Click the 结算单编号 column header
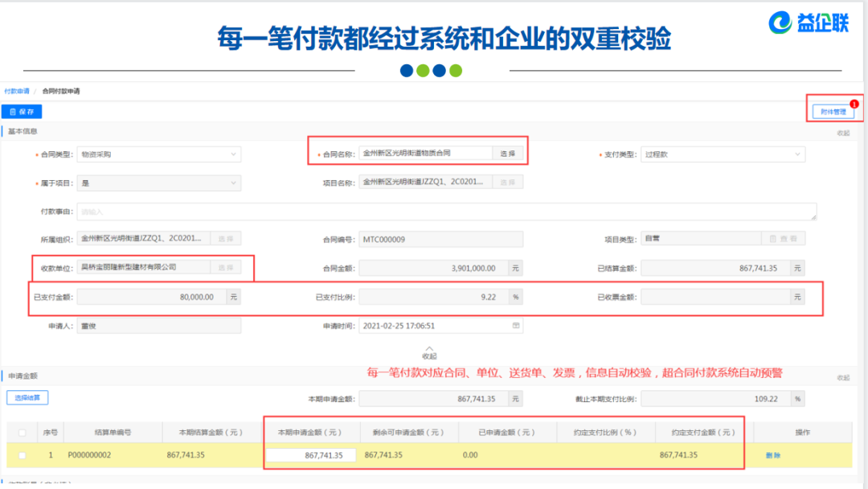The image size is (868, 489). pyautogui.click(x=113, y=432)
